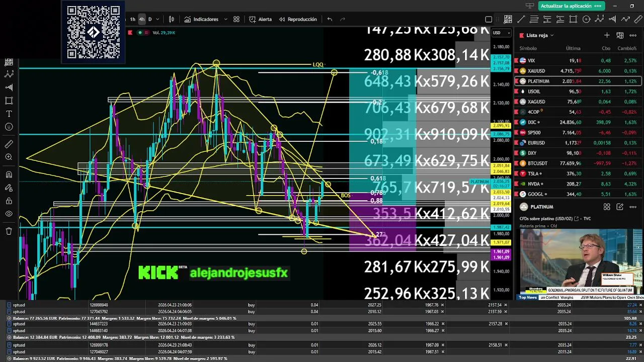644x362 pixels.
Task: Select NVDA watchlist row
Action: tap(577, 184)
